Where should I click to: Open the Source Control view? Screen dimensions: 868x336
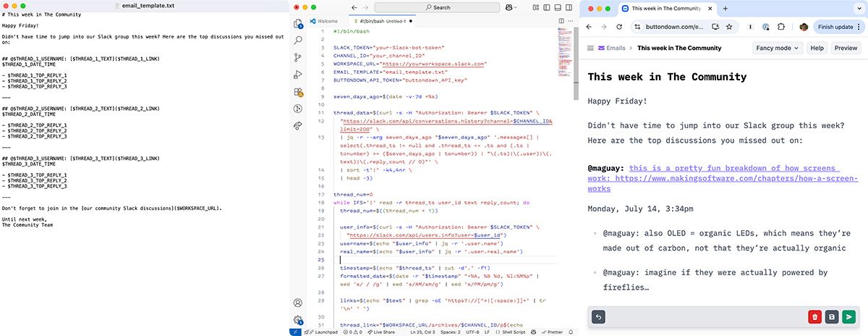[297, 57]
